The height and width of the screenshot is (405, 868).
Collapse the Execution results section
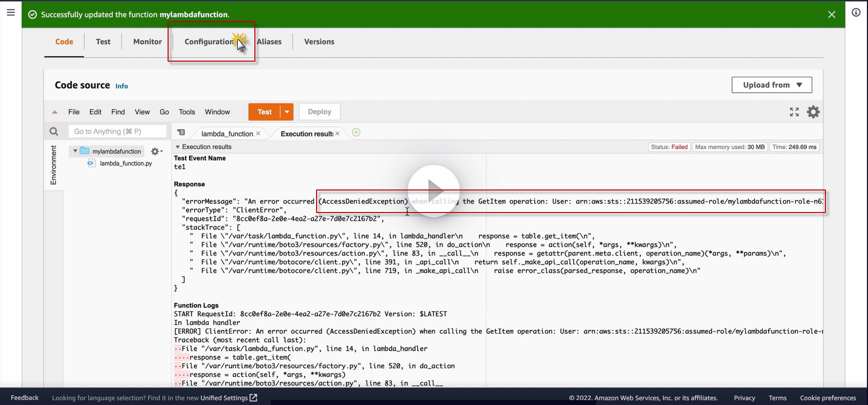(x=178, y=147)
